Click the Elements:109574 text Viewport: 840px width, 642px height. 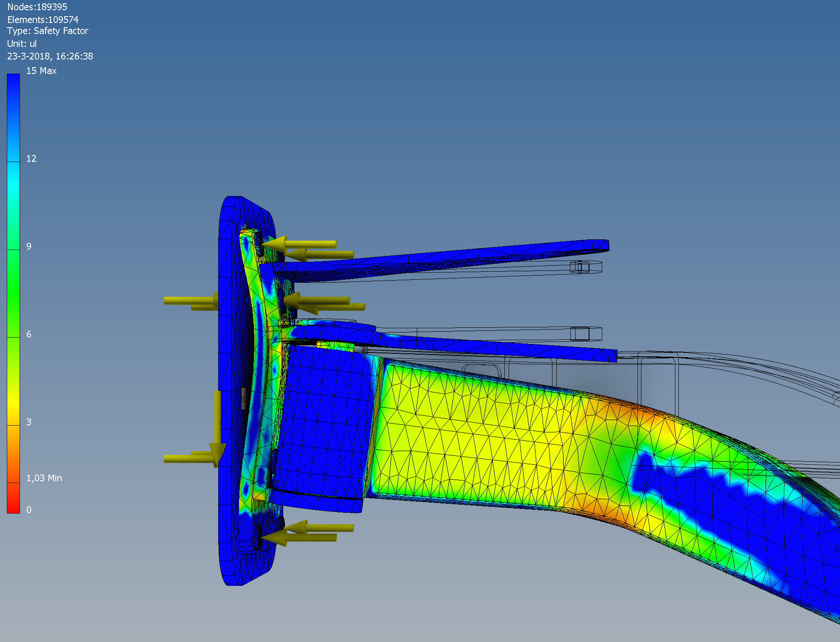(43, 19)
